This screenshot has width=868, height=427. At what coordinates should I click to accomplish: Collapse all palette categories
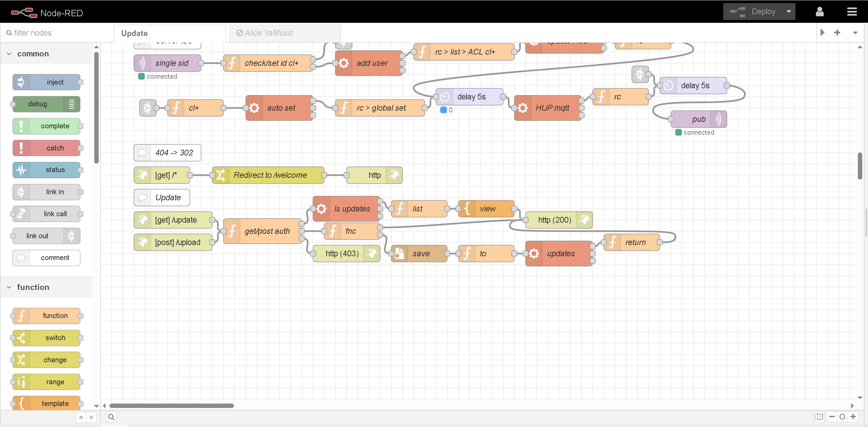tap(81, 417)
